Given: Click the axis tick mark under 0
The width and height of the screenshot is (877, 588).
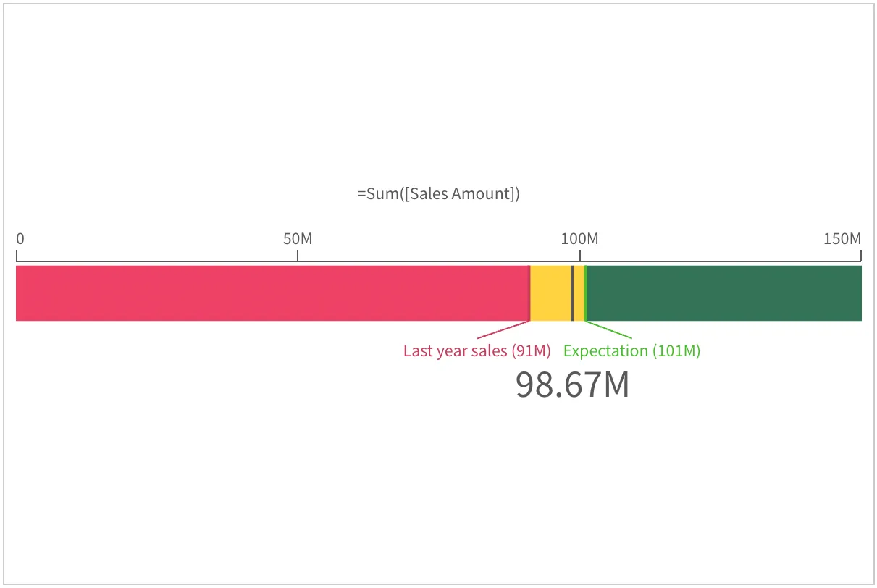Looking at the screenshot, I should click(17, 255).
